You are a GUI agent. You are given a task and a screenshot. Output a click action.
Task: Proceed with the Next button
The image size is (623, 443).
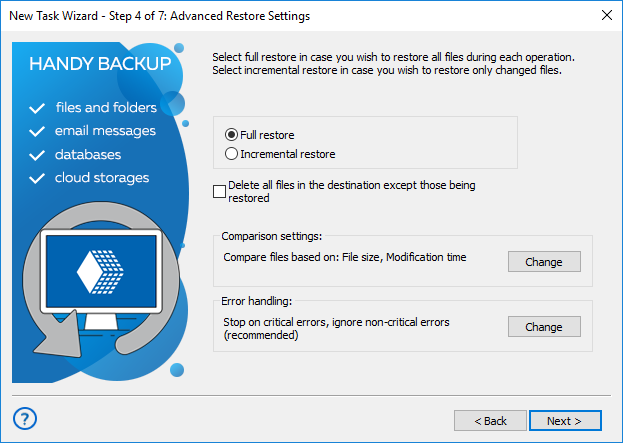click(x=565, y=420)
